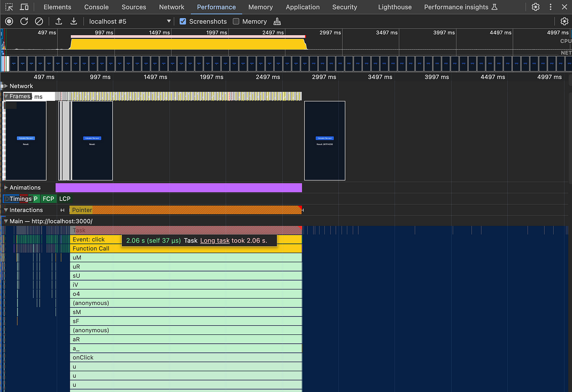Open the frame screenshot showing the Result value
Viewport: 572px width, 392px height.
point(325,140)
